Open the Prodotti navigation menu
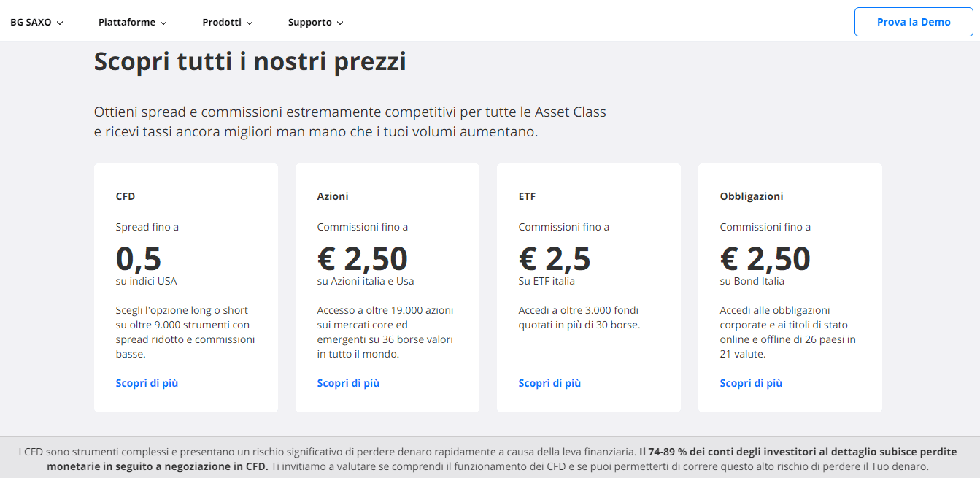Screen dimensions: 980x478 pyautogui.click(x=227, y=23)
